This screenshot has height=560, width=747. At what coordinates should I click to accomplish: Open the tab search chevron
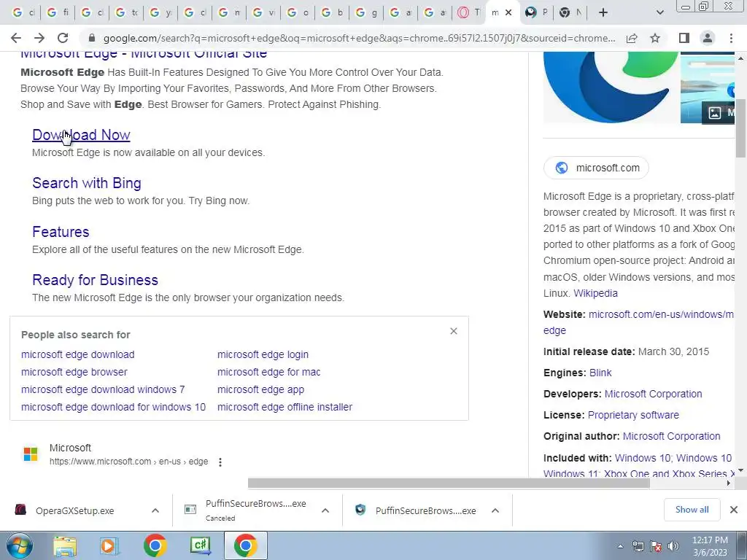click(659, 13)
